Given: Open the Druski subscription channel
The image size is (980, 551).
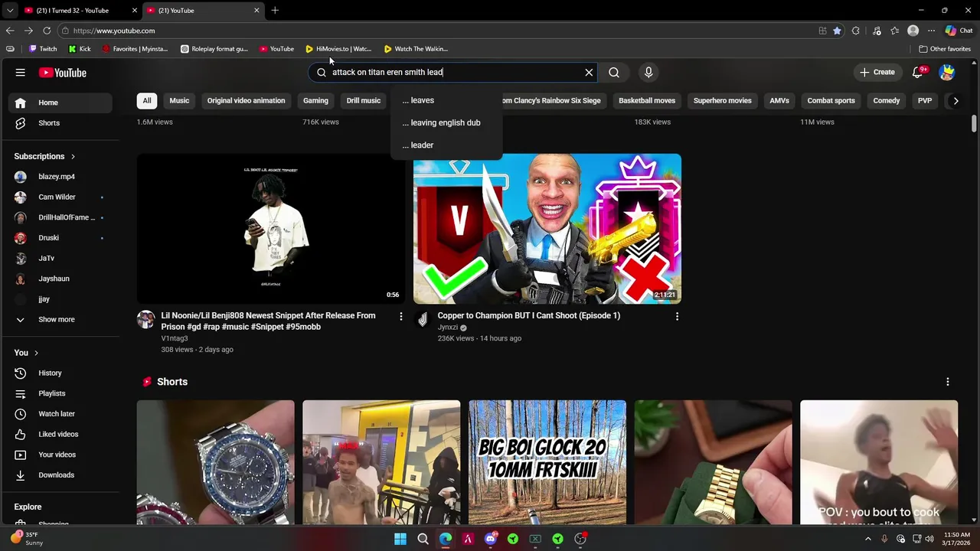Looking at the screenshot, I should tap(61, 238).
